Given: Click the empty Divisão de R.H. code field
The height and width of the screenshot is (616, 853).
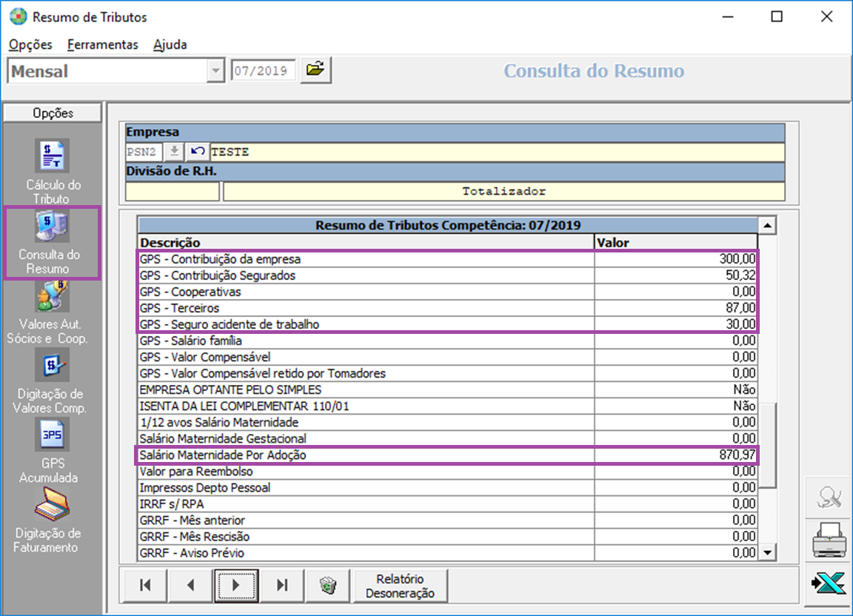Looking at the screenshot, I should coord(173,191).
